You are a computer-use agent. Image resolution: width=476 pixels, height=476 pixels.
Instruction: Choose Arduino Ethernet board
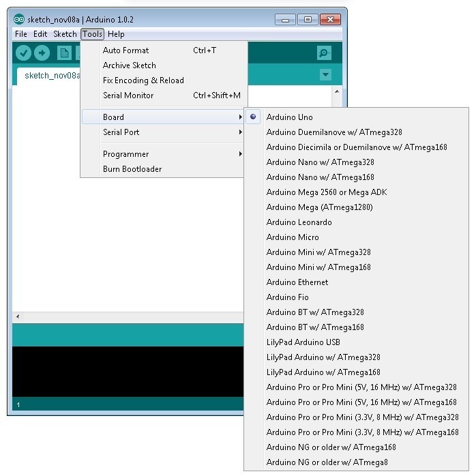357,282
